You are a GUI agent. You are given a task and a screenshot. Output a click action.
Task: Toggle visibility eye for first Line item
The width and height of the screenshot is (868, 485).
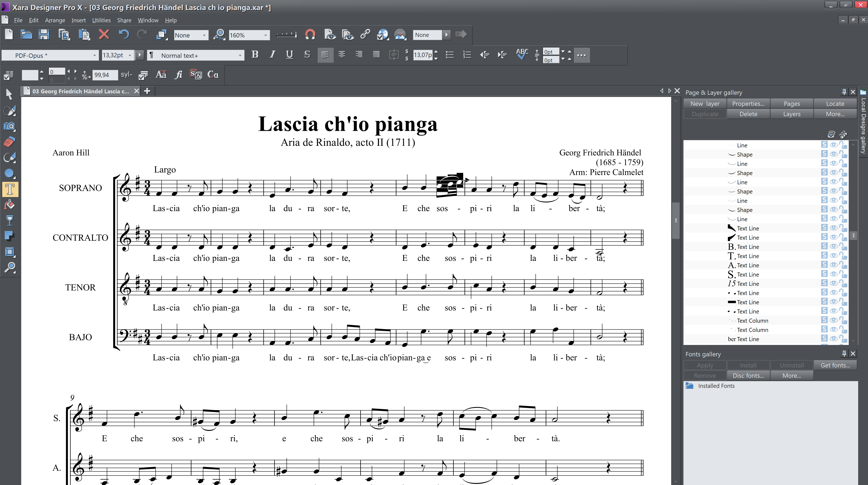tap(833, 145)
